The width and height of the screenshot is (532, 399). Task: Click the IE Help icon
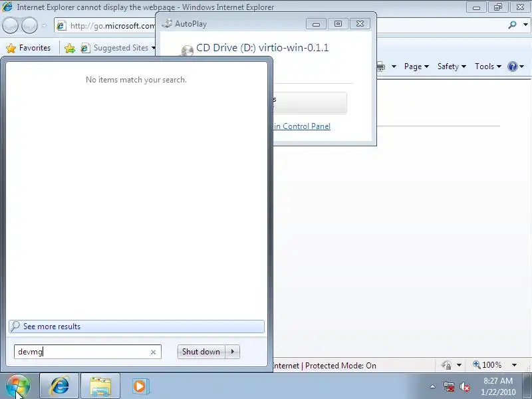[512, 66]
